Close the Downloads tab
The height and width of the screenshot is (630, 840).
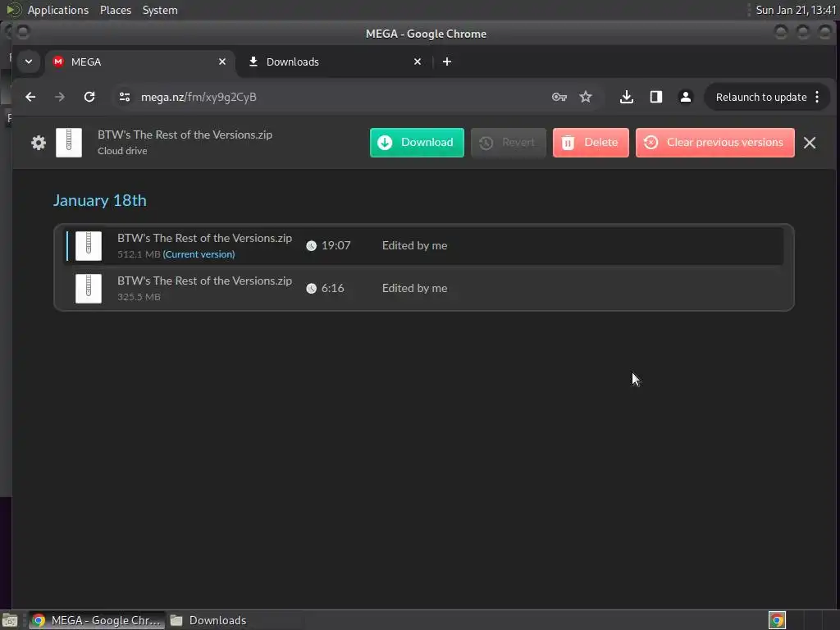pos(418,62)
